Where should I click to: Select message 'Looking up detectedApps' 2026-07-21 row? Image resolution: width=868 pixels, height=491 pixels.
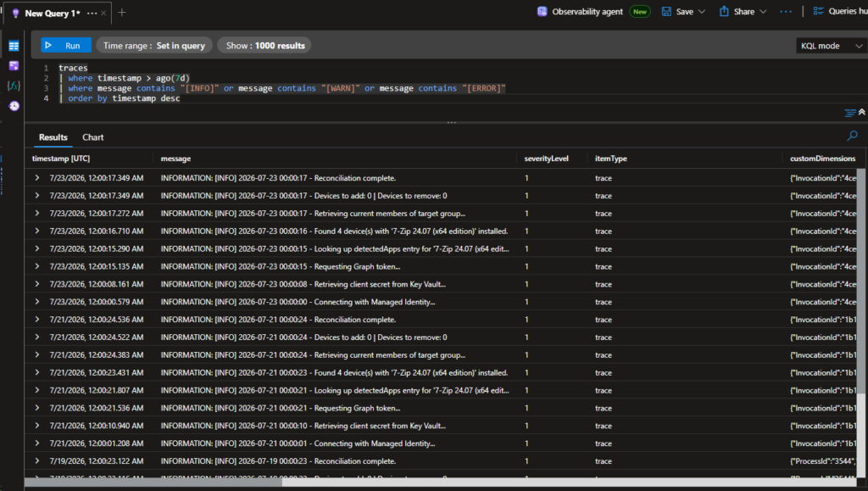coord(335,390)
